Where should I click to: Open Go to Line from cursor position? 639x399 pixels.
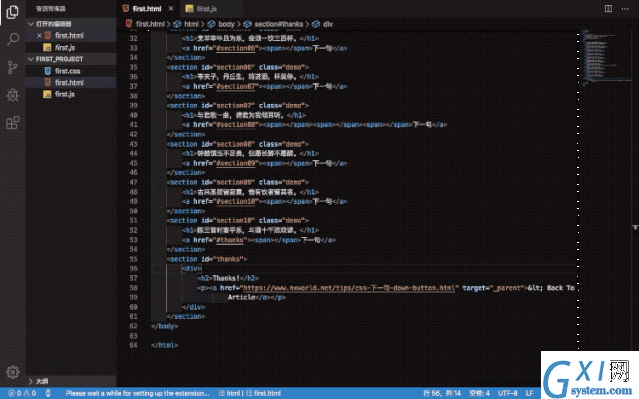[x=442, y=393]
